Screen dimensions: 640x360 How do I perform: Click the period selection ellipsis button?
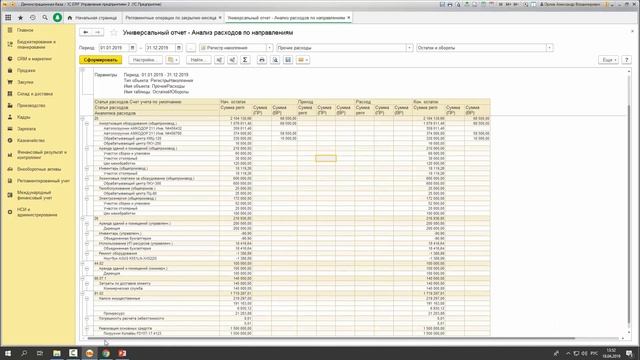pyautogui.click(x=191, y=48)
